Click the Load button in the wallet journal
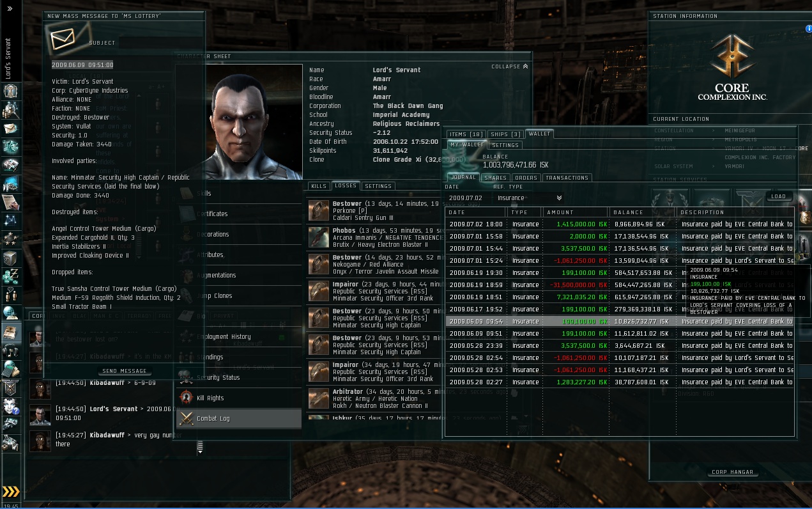The height and width of the screenshot is (509, 812). coord(779,196)
